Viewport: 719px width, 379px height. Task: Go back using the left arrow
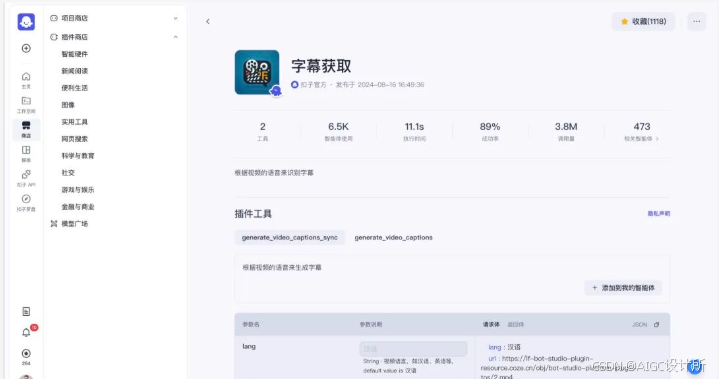[x=208, y=22]
